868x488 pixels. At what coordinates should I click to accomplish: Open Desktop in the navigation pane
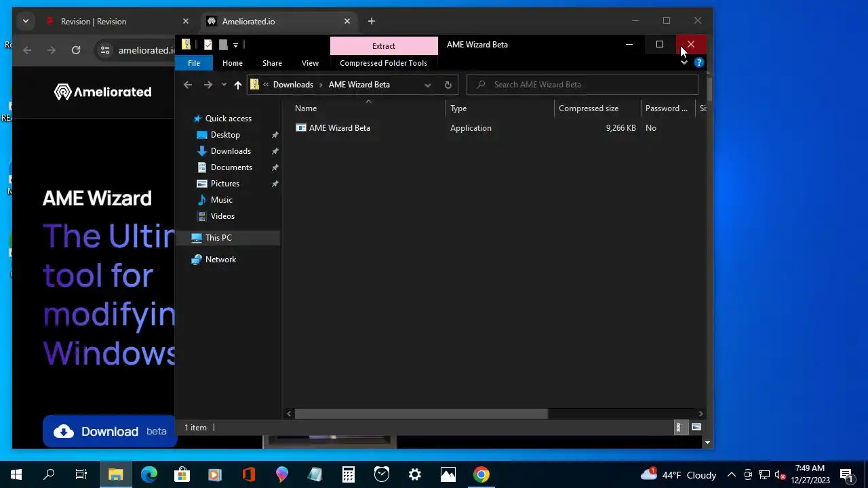point(225,135)
